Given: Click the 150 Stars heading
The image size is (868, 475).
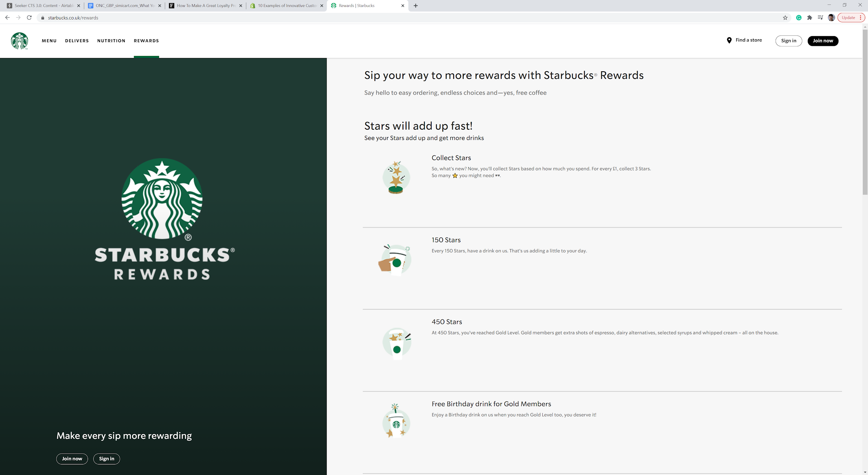Looking at the screenshot, I should tap(446, 240).
